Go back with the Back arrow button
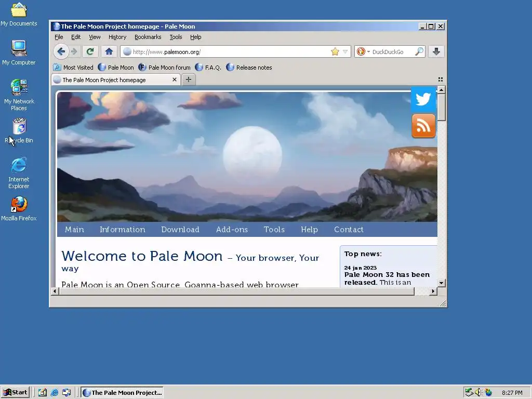Viewport: 532px width, 399px height. tap(61, 51)
